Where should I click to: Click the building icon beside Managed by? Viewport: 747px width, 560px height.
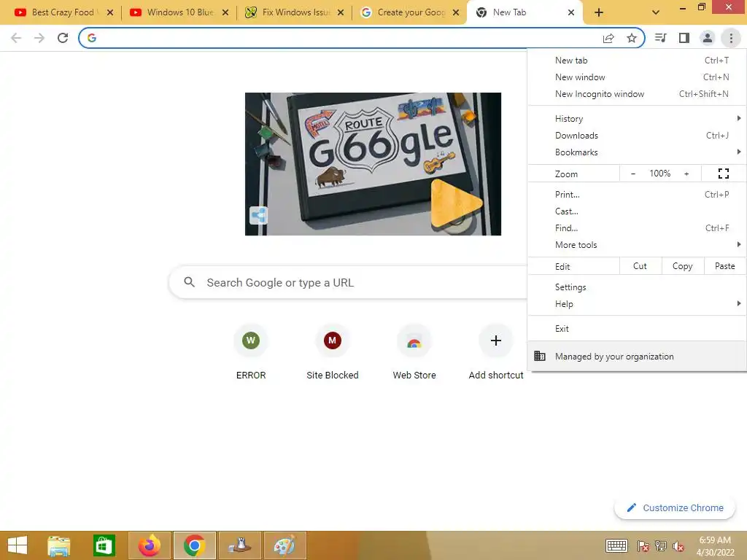539,356
